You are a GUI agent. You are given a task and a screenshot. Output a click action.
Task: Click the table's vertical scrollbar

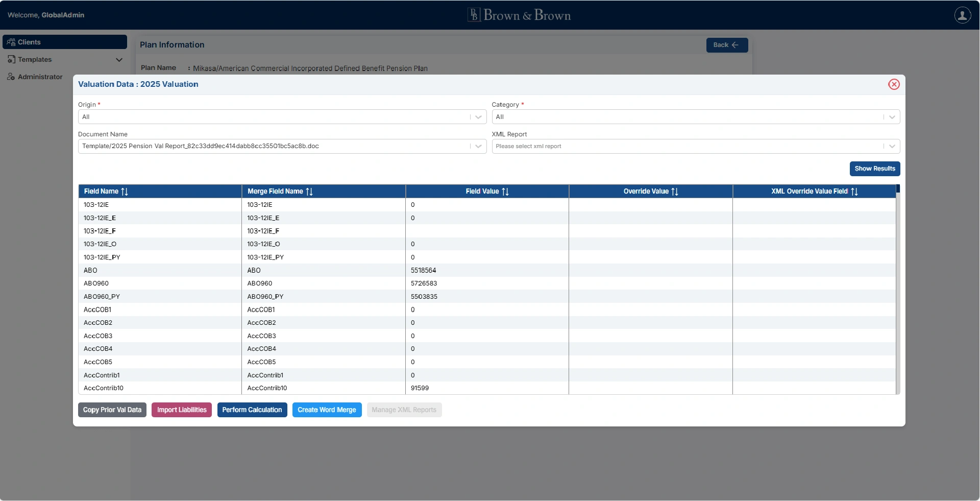(897, 291)
